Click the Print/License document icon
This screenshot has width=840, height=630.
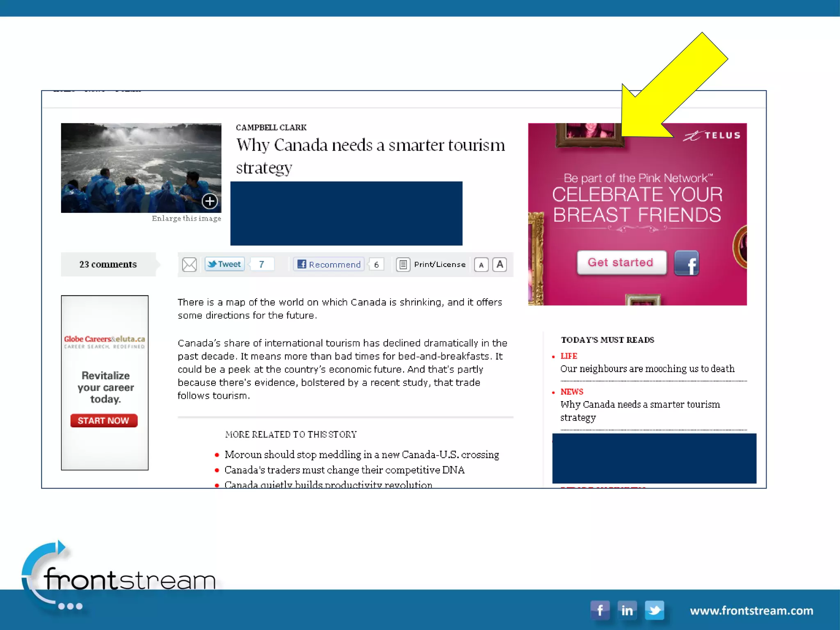coord(403,265)
